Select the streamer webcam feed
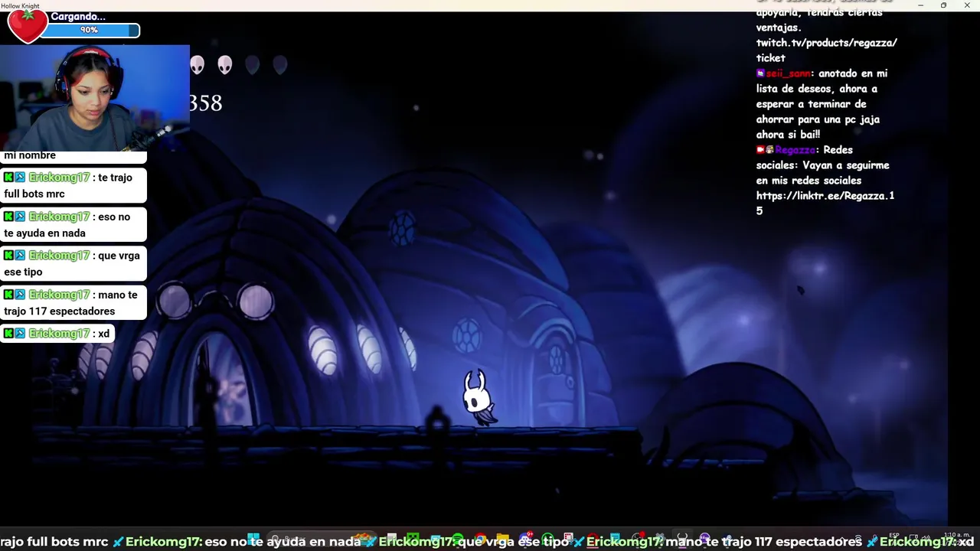 95,98
